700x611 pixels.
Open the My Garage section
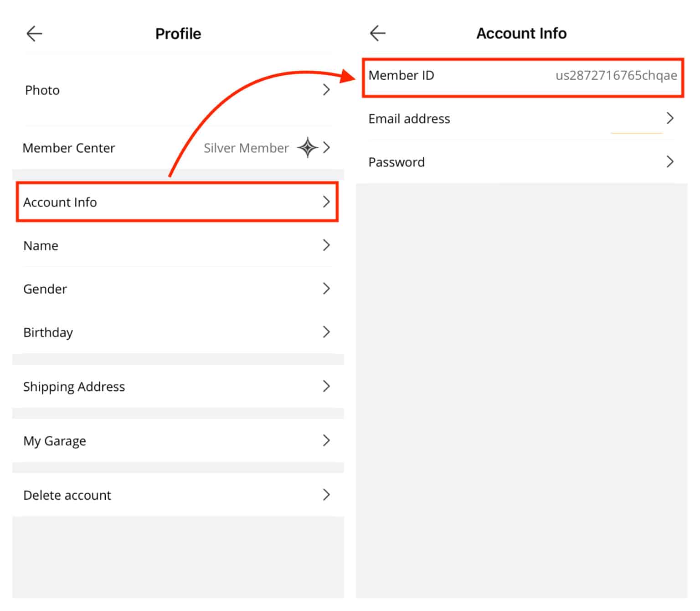pos(178,440)
